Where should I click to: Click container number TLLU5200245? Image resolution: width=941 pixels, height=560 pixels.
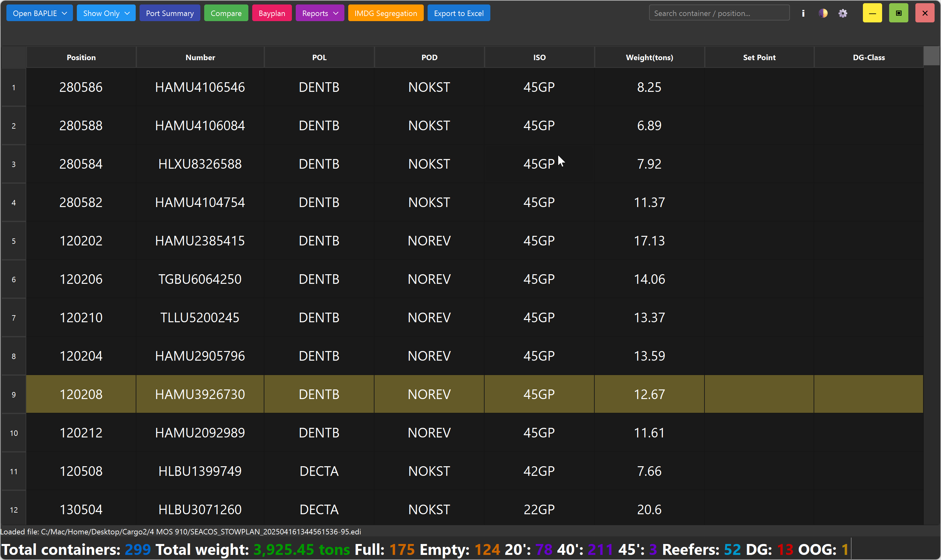[200, 317]
